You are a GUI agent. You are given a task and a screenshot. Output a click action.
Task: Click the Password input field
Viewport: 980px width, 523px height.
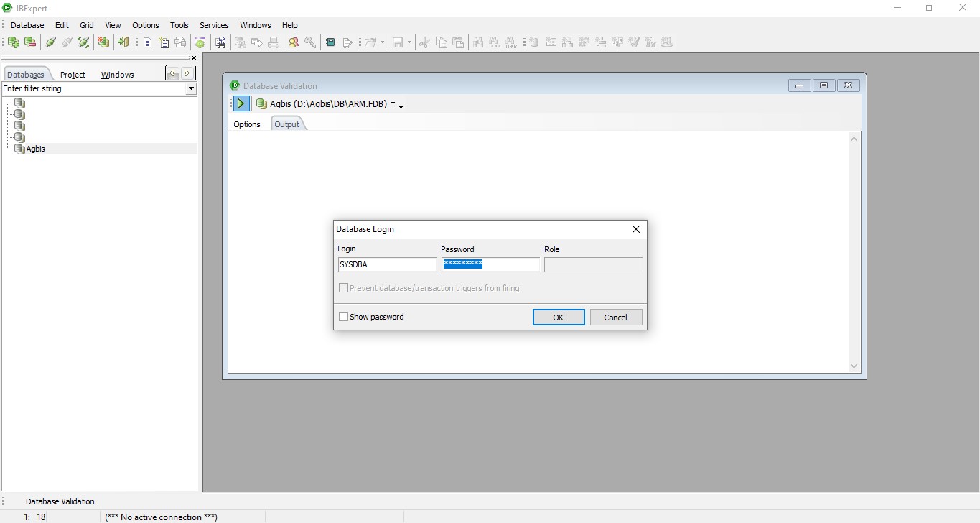[490, 264]
